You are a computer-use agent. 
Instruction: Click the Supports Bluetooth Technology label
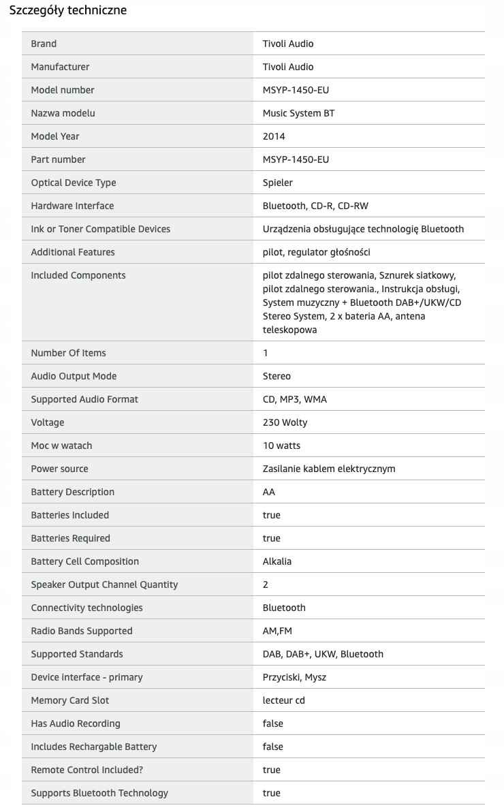pos(99,793)
